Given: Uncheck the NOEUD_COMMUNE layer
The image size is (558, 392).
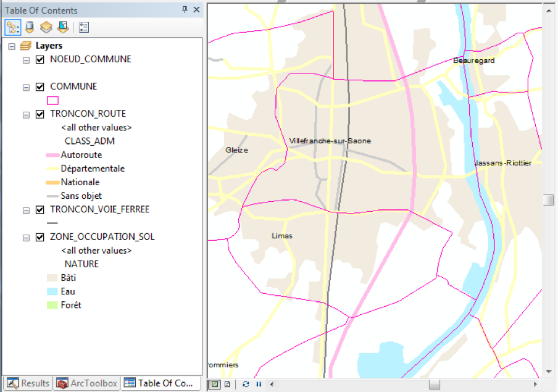Looking at the screenshot, I should 40,60.
